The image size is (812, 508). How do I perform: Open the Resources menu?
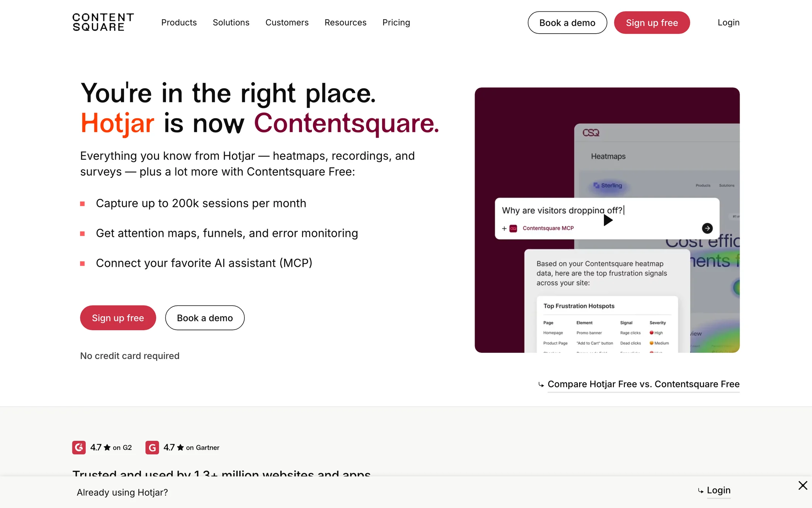[x=345, y=23]
